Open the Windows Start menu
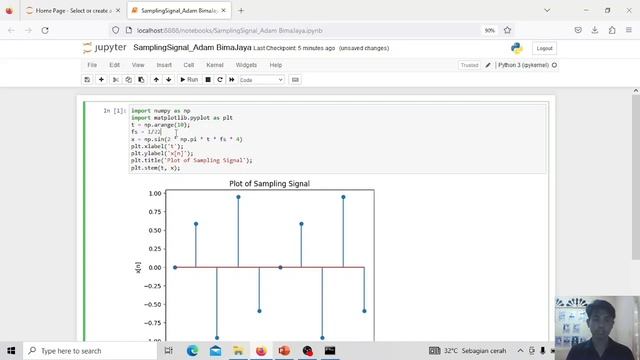 click(x=11, y=351)
